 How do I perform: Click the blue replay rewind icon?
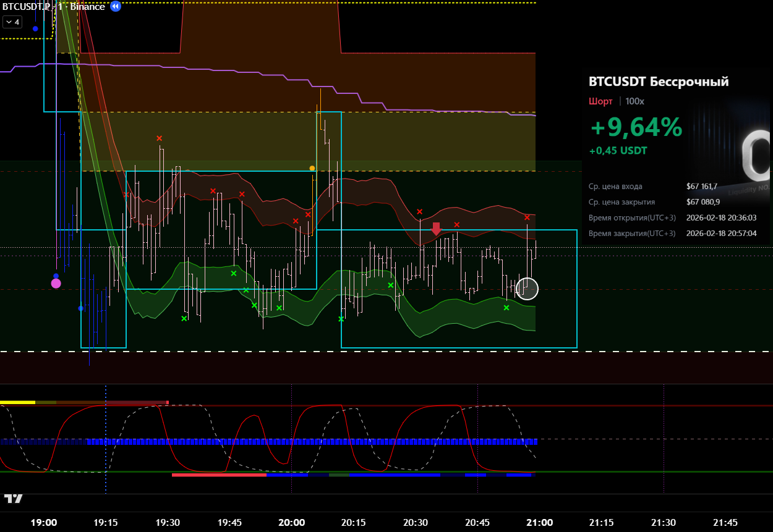click(x=116, y=7)
